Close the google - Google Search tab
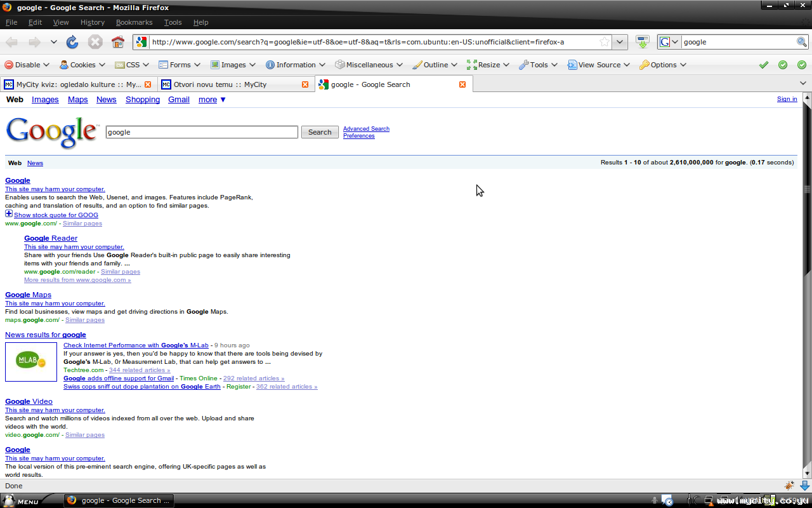 click(x=462, y=84)
